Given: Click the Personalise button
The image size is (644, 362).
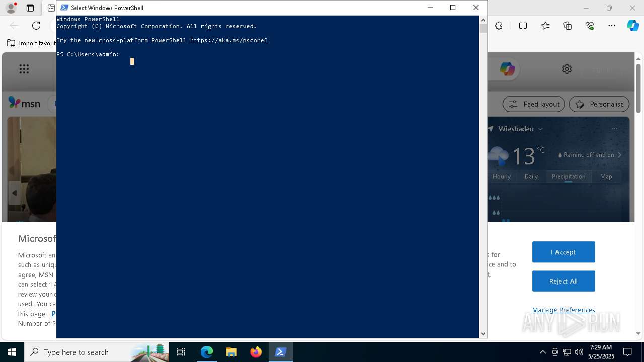Looking at the screenshot, I should click(599, 104).
